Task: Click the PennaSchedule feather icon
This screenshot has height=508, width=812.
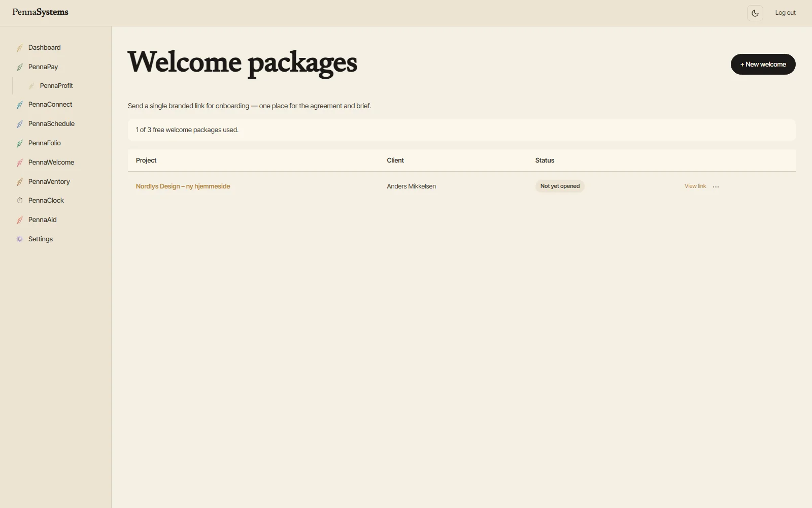Action: [20, 124]
